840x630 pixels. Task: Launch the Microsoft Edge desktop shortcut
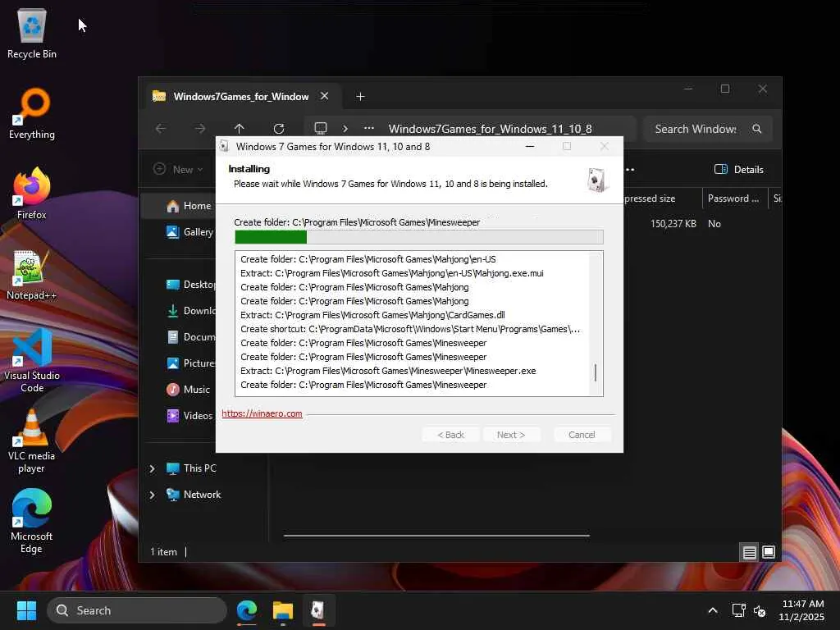[x=32, y=521]
